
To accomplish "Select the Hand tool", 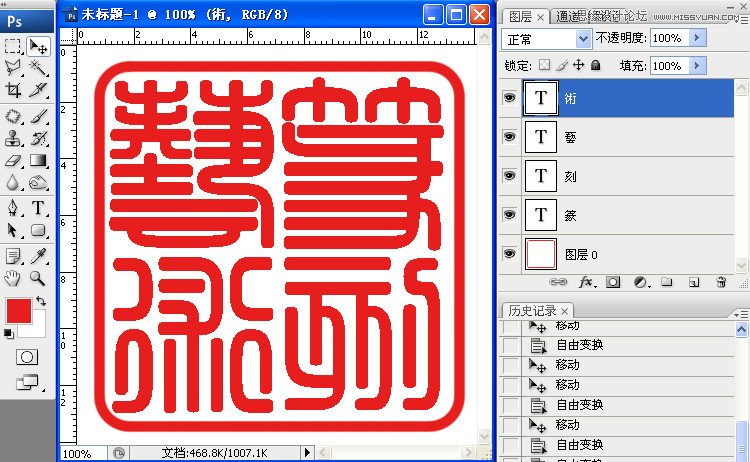I will pos(12,278).
